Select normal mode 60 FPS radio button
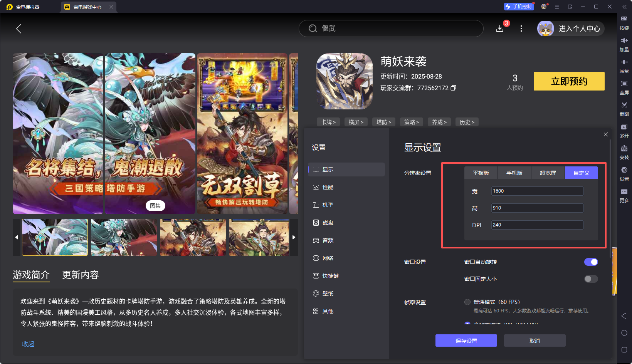This screenshot has height=364, width=632. [467, 302]
